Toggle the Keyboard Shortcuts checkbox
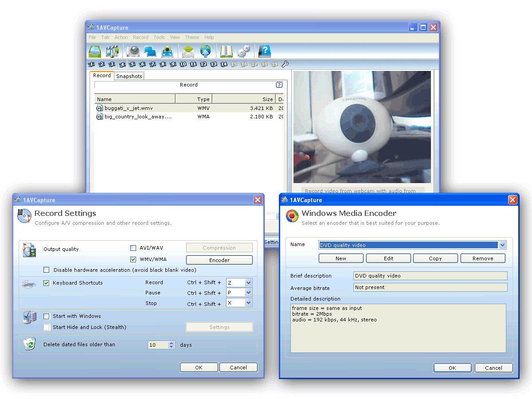 click(x=47, y=283)
